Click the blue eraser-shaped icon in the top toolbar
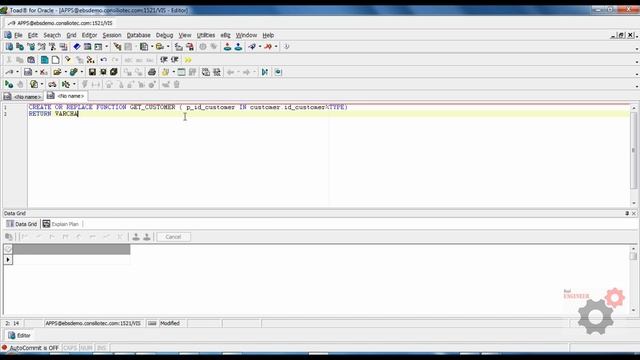The image size is (640, 360). point(76,47)
